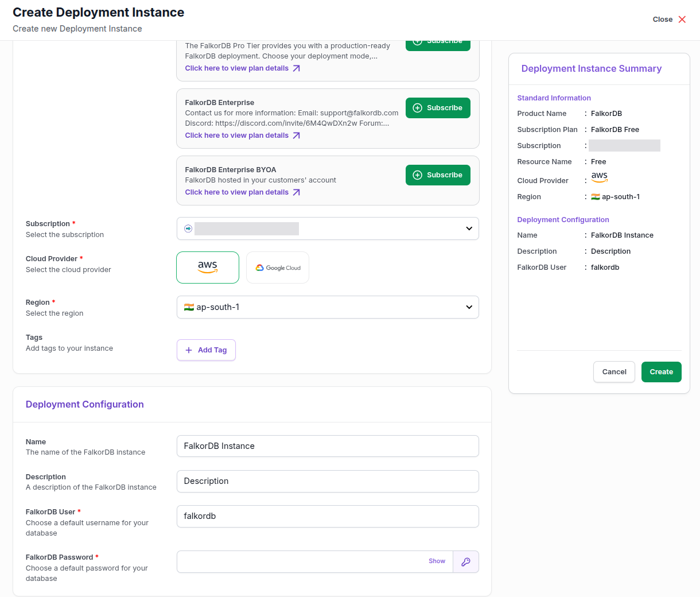Click 'Create Deployment Instance' page title

pos(98,13)
